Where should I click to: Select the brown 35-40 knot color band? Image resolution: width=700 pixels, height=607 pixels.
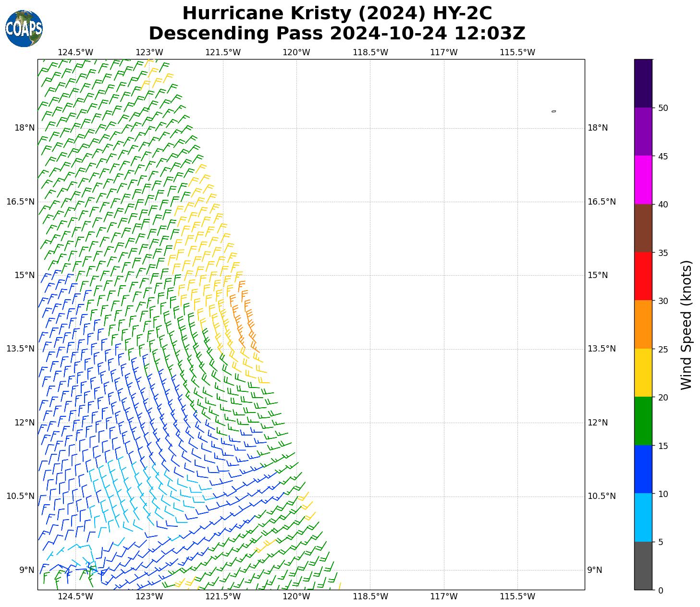pos(643,228)
